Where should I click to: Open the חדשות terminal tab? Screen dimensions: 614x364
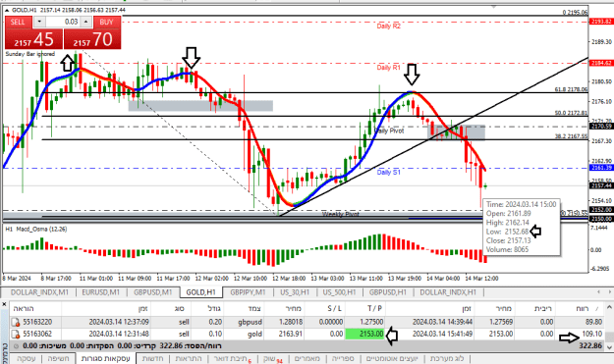tap(152, 358)
